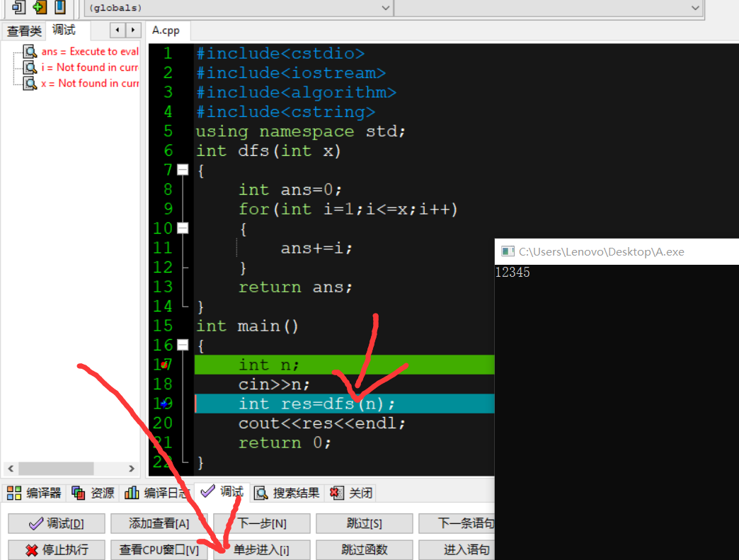Click the left tab scroll arrow
Image resolution: width=739 pixels, height=560 pixels.
point(118,30)
